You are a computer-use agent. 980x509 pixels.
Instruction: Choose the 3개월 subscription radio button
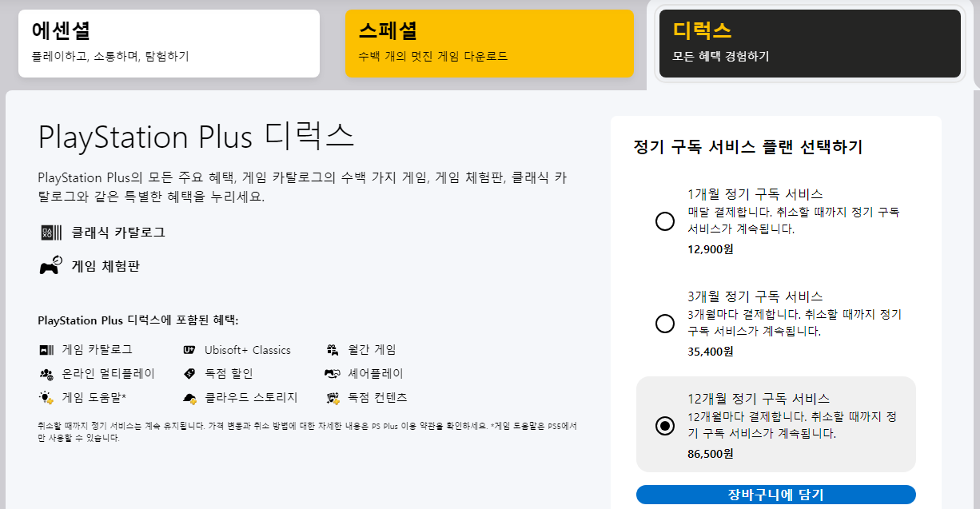[664, 324]
